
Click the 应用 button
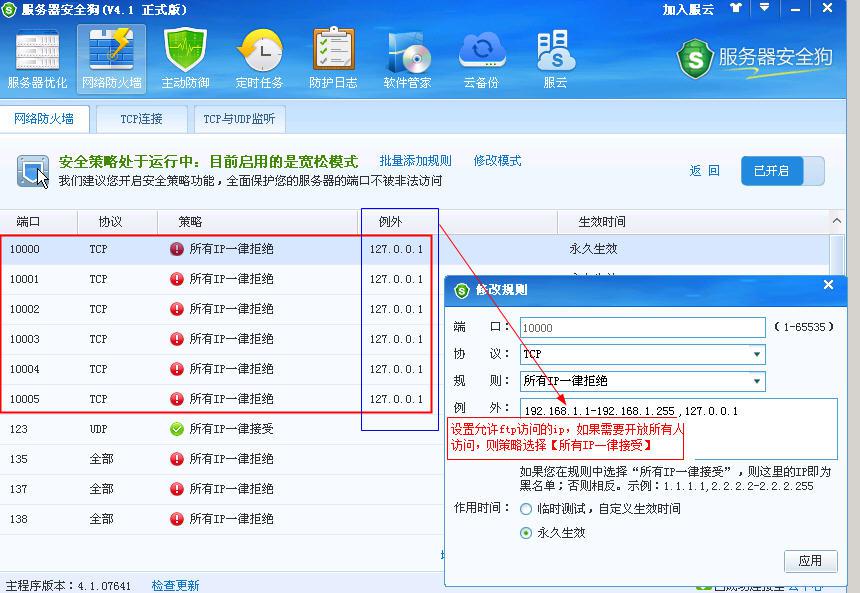810,561
